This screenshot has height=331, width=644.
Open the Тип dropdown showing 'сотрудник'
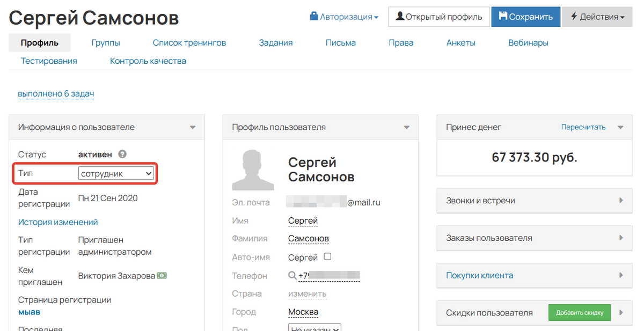116,173
